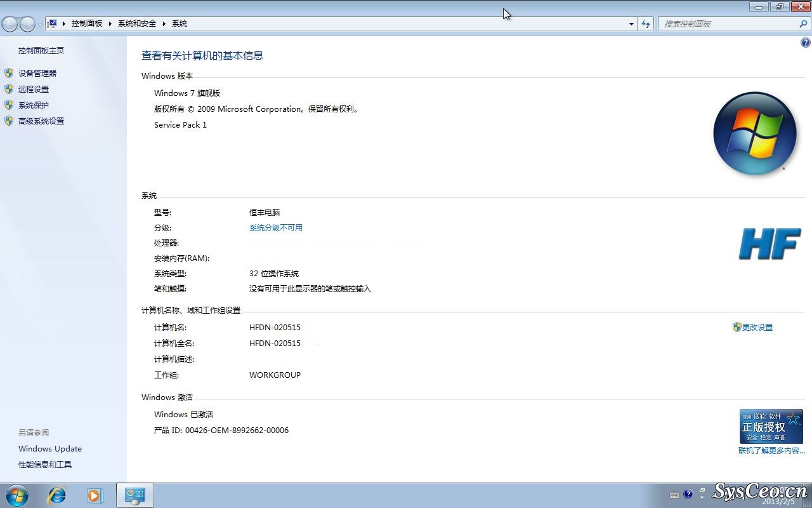This screenshot has height=508, width=812.
Task: Click 32 位操作系统 system type value
Action: [274, 274]
